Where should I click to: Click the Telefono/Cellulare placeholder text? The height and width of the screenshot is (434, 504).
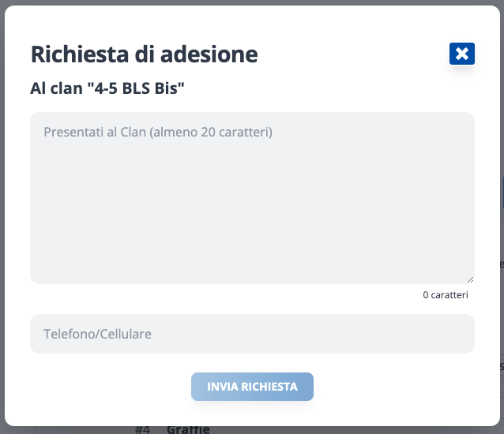point(97,334)
